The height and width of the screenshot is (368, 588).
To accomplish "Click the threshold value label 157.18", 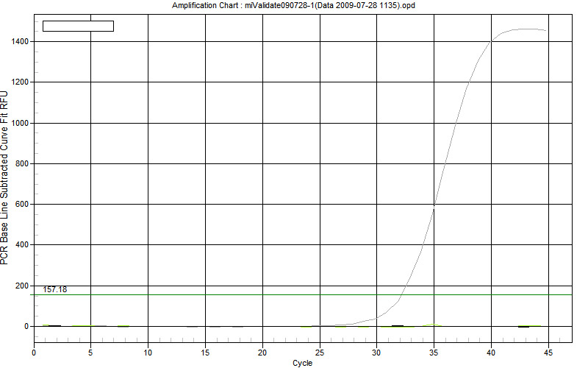I will click(x=54, y=289).
